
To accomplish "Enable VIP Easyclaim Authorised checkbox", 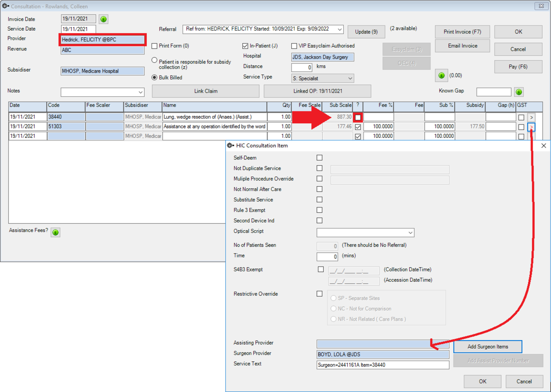I will click(294, 46).
